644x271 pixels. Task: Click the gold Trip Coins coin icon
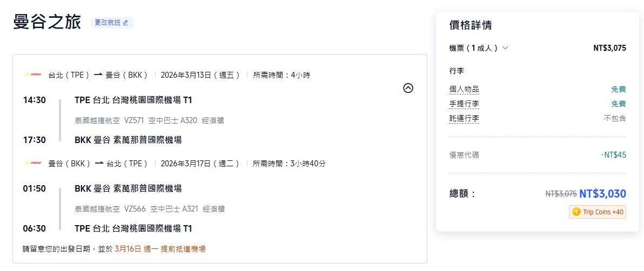pyautogui.click(x=576, y=212)
